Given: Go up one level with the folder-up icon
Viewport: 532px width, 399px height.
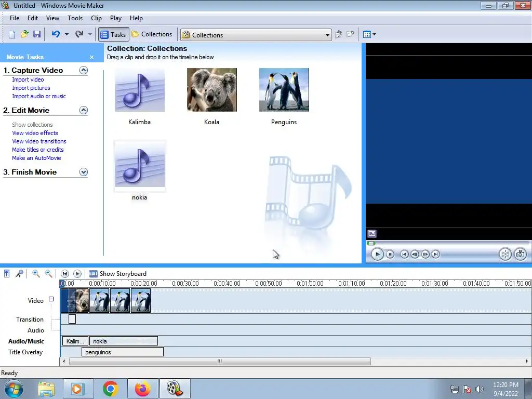Looking at the screenshot, I should pos(338,34).
